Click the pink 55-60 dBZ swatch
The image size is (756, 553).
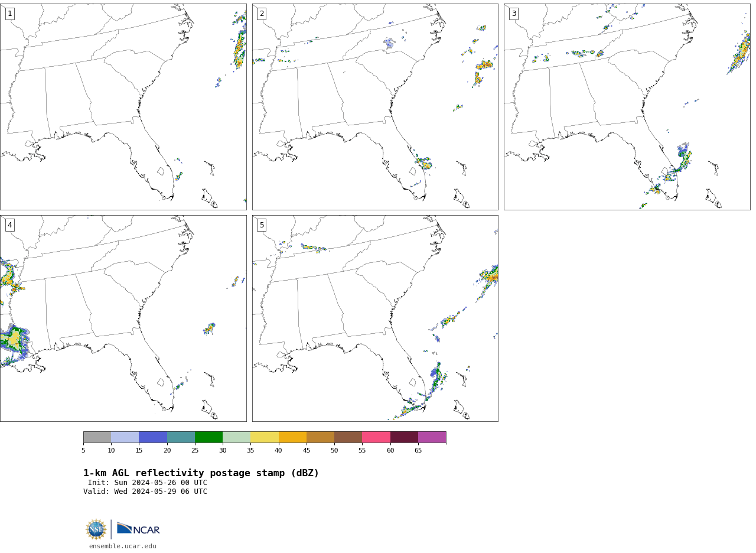click(x=376, y=437)
